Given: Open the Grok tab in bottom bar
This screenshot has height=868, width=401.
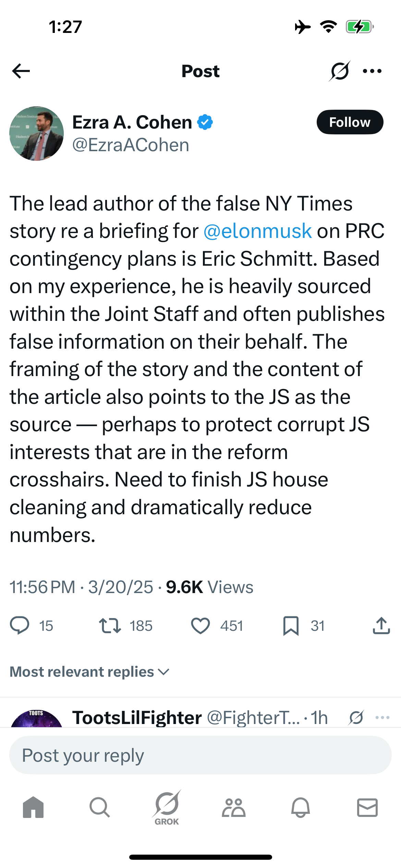Looking at the screenshot, I should click(x=167, y=807).
